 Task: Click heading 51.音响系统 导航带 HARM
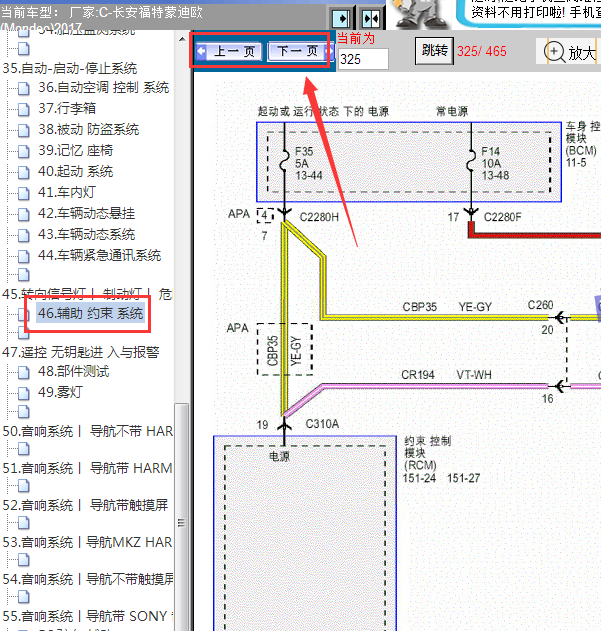(x=87, y=468)
